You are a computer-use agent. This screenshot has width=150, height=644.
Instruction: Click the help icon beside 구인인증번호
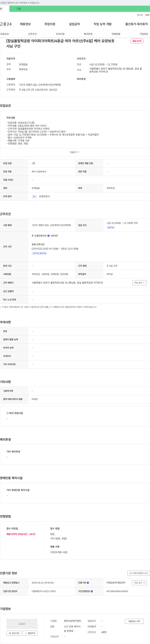[x=92, y=591]
